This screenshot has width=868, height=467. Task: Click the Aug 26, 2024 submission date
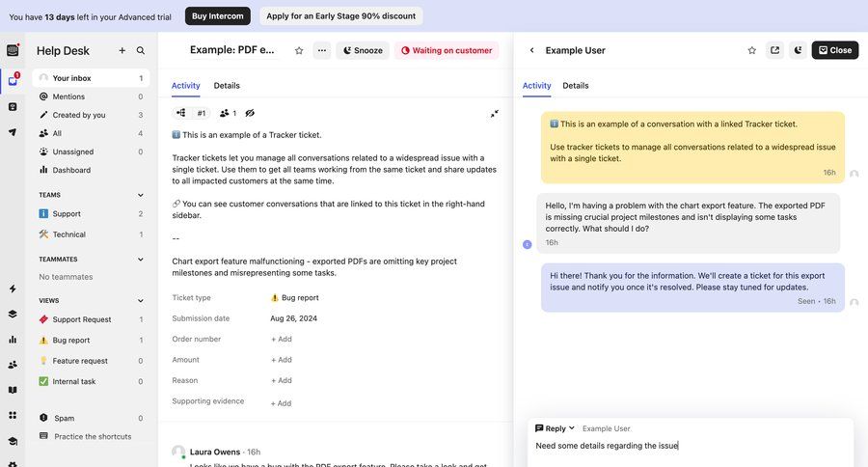click(293, 318)
